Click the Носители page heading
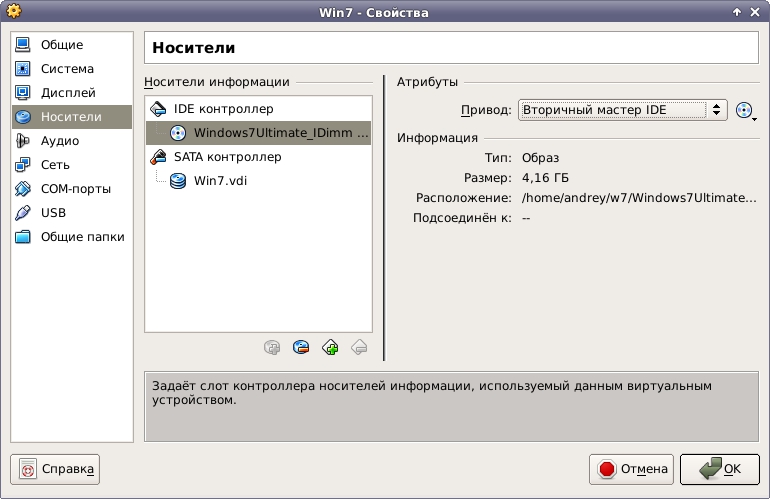 193,48
